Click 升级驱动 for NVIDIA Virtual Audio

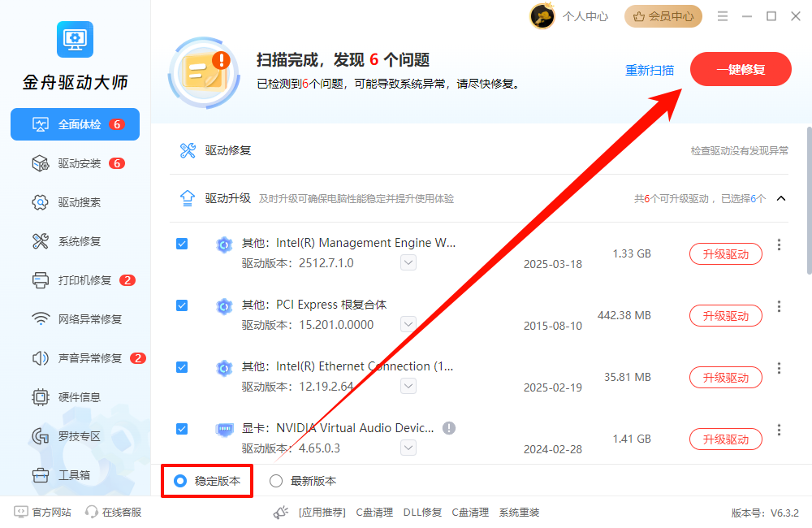pos(725,439)
